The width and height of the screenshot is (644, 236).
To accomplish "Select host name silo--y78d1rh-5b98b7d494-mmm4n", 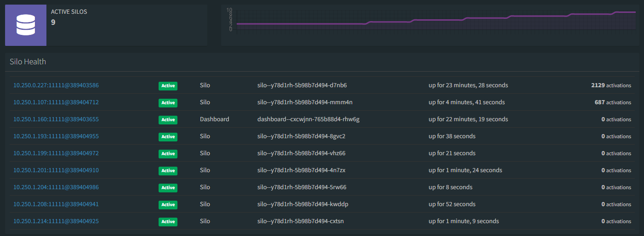I will pos(305,102).
